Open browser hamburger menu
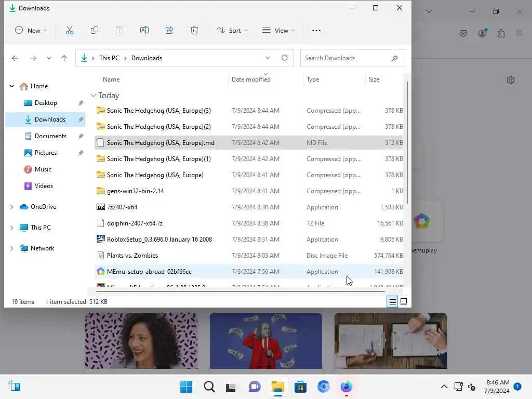The height and width of the screenshot is (399, 532). 520,33
